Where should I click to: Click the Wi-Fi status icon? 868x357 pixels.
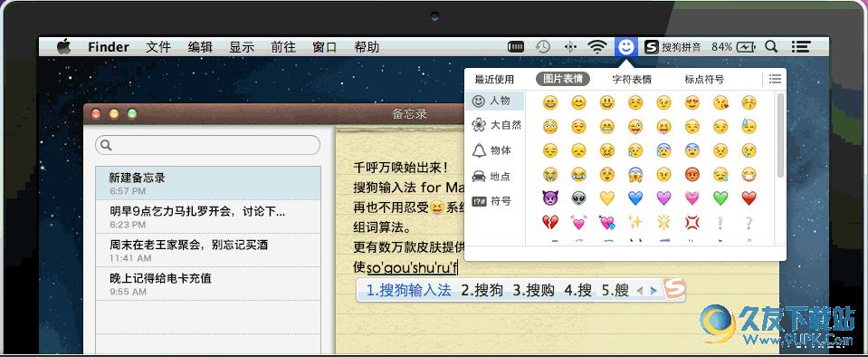597,47
